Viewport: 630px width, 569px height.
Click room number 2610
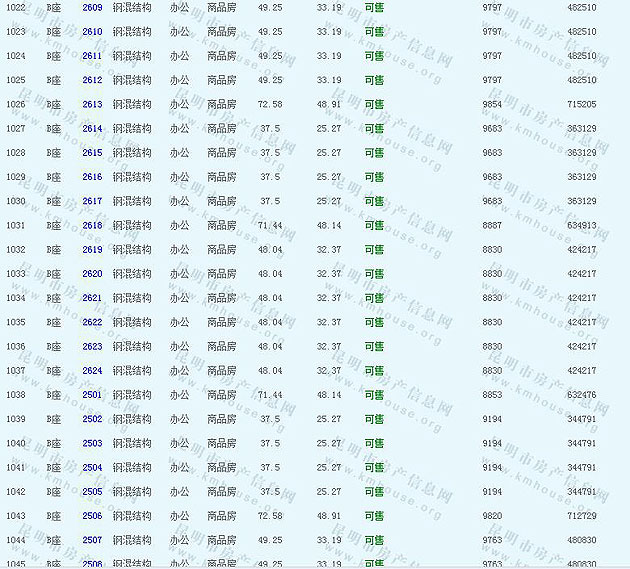tap(92, 32)
